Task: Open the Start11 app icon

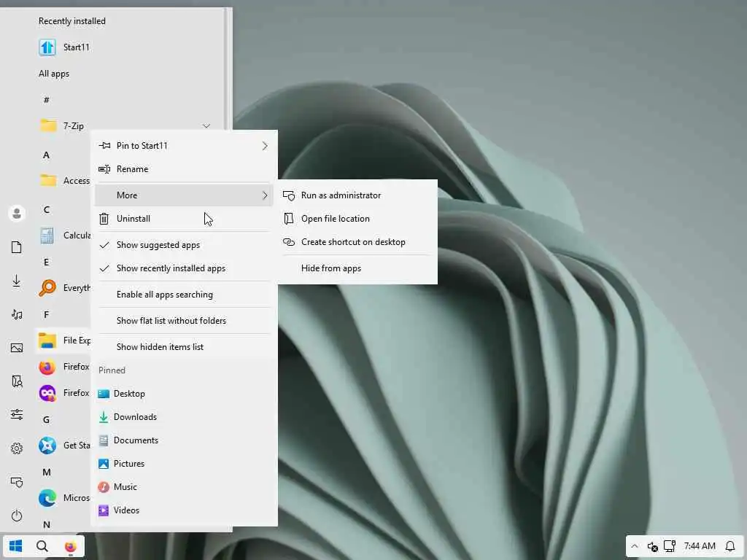Action: click(47, 47)
